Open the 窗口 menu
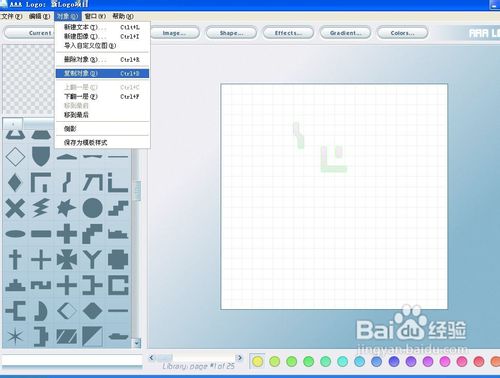The image size is (500, 378). point(95,16)
